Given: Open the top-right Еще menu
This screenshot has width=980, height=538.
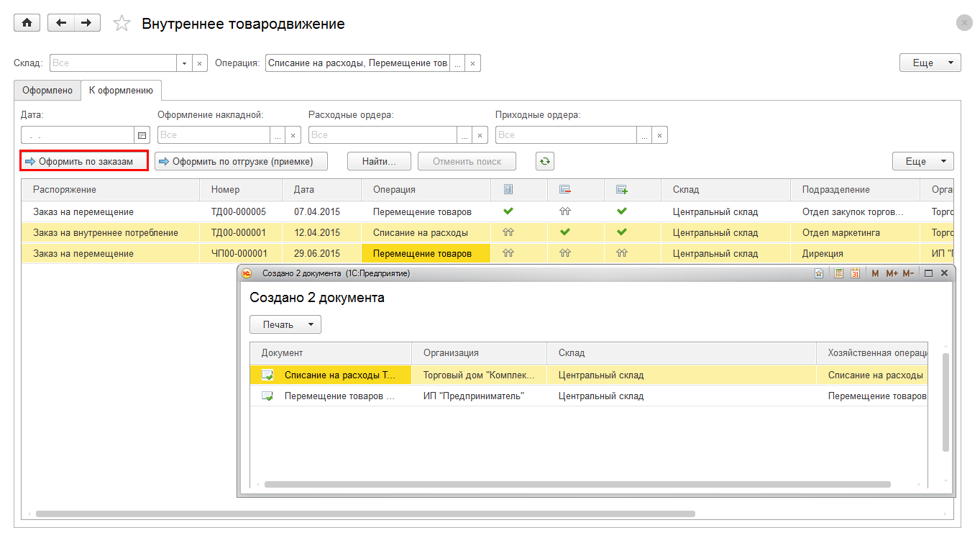Looking at the screenshot, I should tap(930, 63).
